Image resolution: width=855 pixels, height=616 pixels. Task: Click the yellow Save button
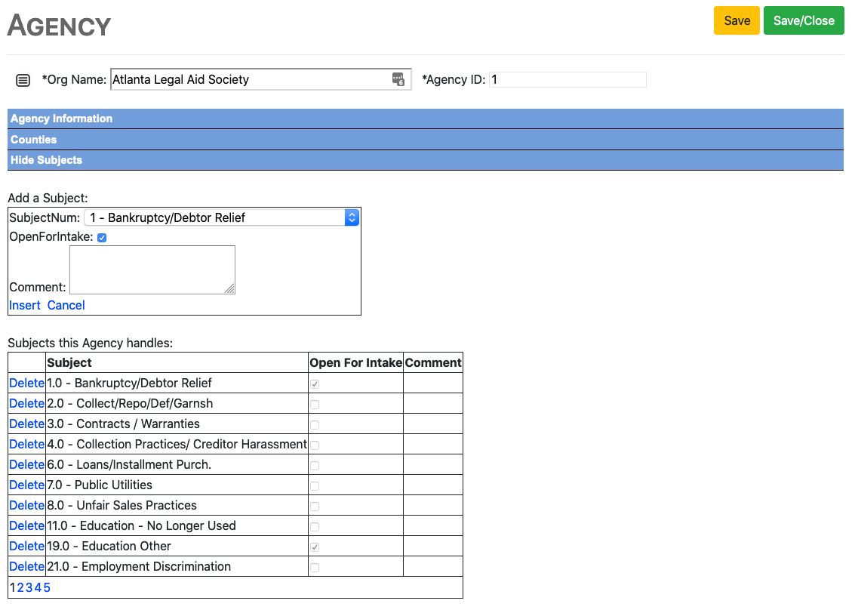click(737, 20)
